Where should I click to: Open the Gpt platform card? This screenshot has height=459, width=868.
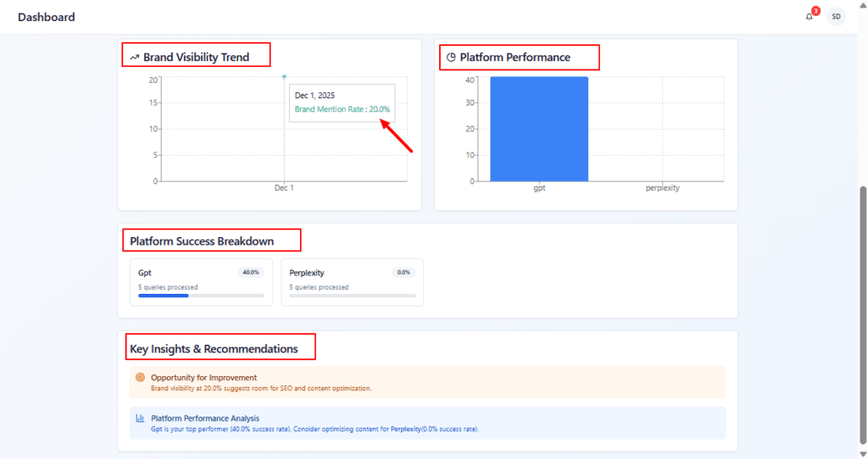tap(201, 282)
